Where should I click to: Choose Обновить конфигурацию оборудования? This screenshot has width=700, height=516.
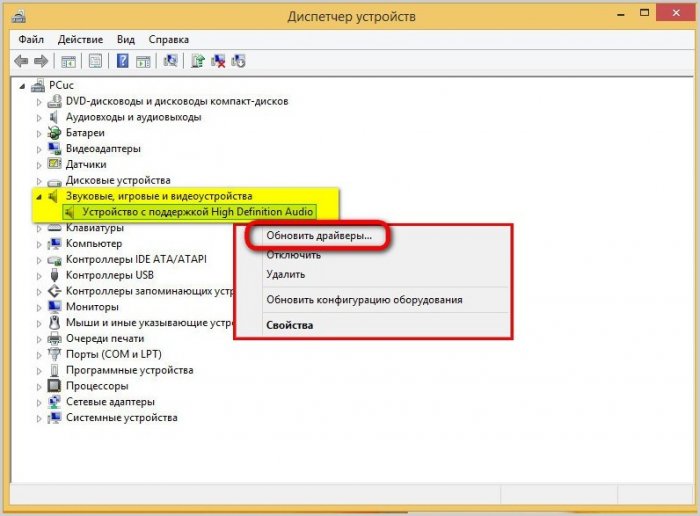tap(364, 300)
